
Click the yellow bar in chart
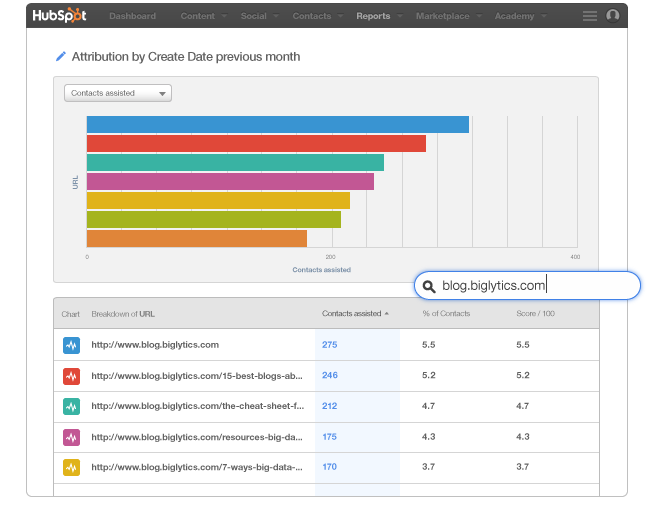(218, 201)
